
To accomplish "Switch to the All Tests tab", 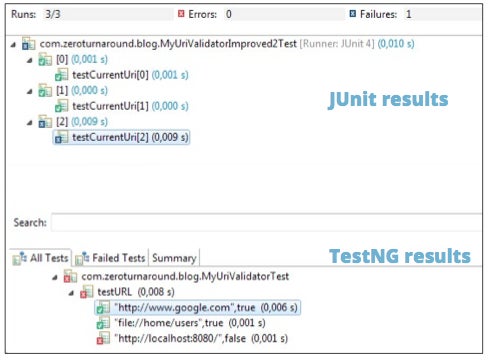I will coord(40,258).
